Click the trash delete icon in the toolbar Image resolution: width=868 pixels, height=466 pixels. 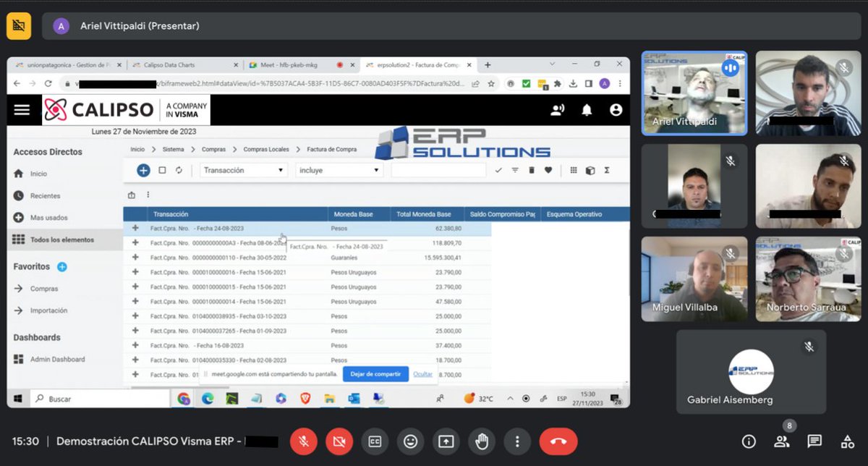[532, 170]
